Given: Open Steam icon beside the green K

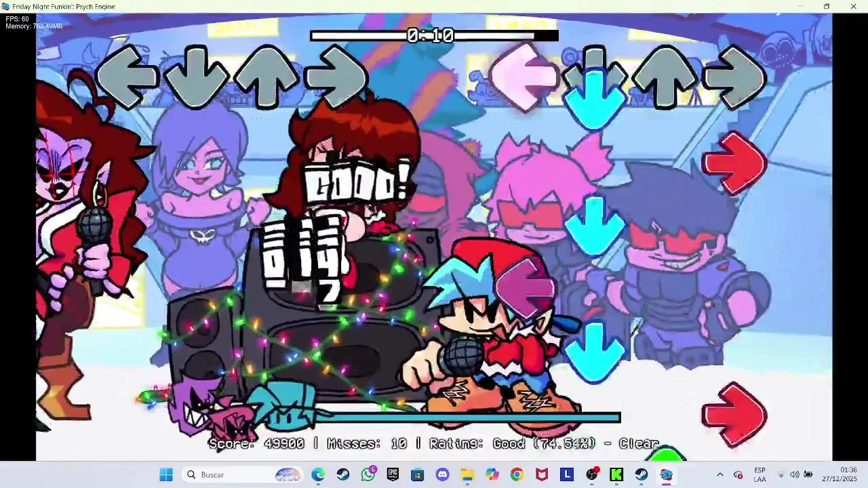Looking at the screenshot, I should 642,474.
